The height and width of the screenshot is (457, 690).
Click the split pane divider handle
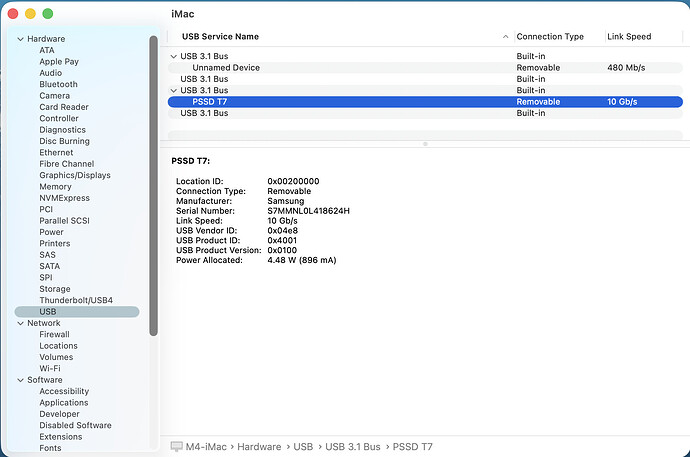tap(425, 144)
